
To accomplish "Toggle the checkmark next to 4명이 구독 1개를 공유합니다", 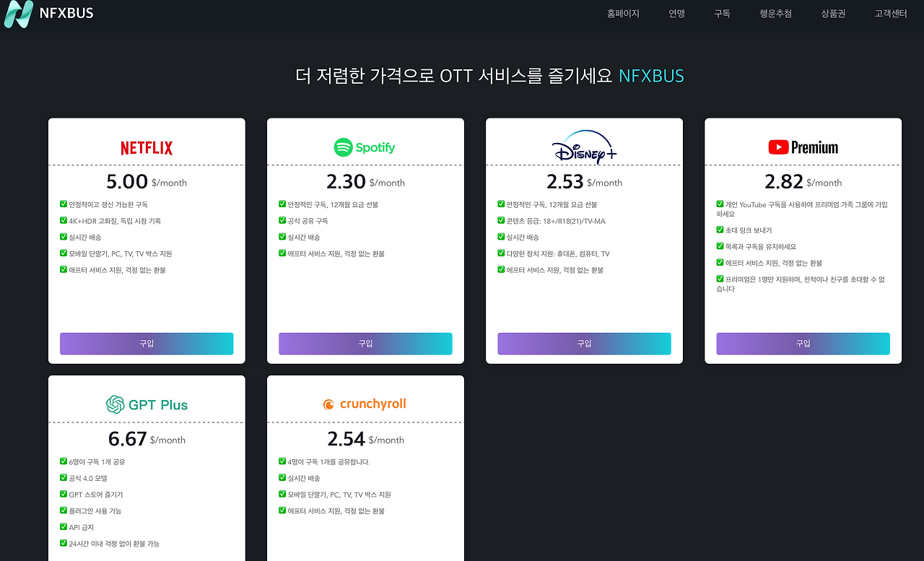I will tap(282, 461).
